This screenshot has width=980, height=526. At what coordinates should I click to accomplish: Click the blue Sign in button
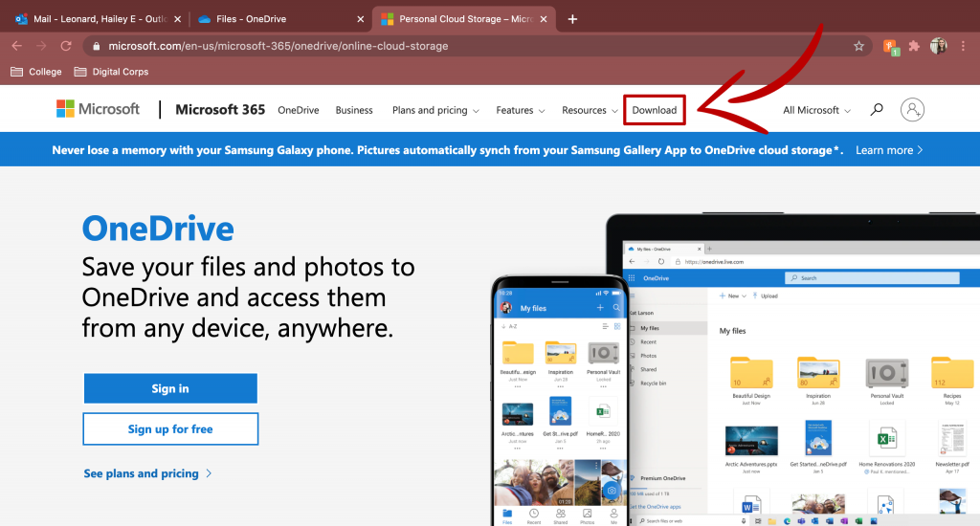pyautogui.click(x=170, y=388)
